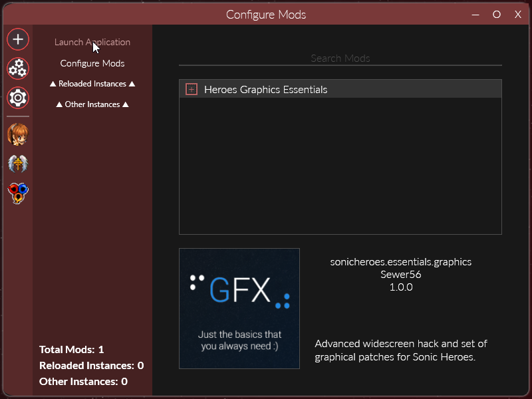Viewport: 532px width, 399px height.
Task: Close the Configure Mods window
Action: (x=518, y=15)
